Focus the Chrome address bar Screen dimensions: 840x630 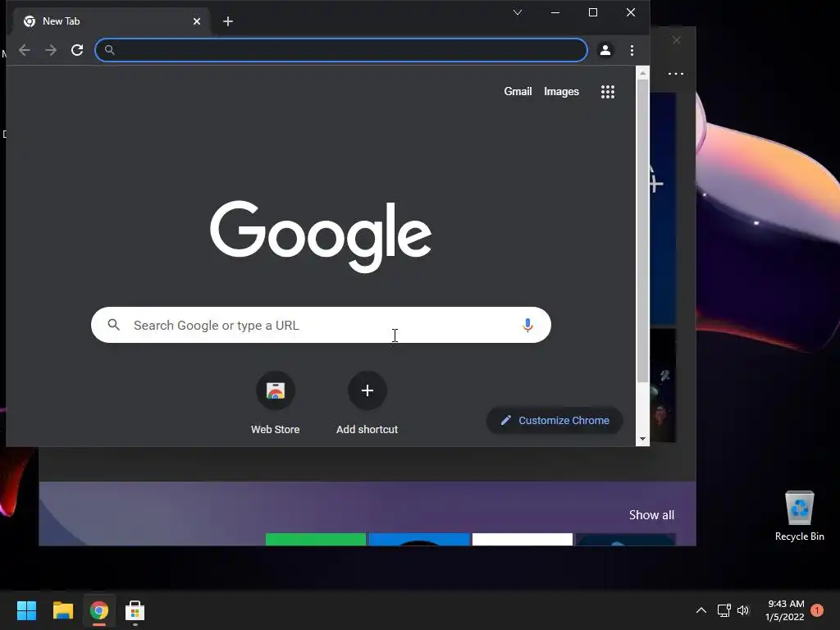point(341,50)
